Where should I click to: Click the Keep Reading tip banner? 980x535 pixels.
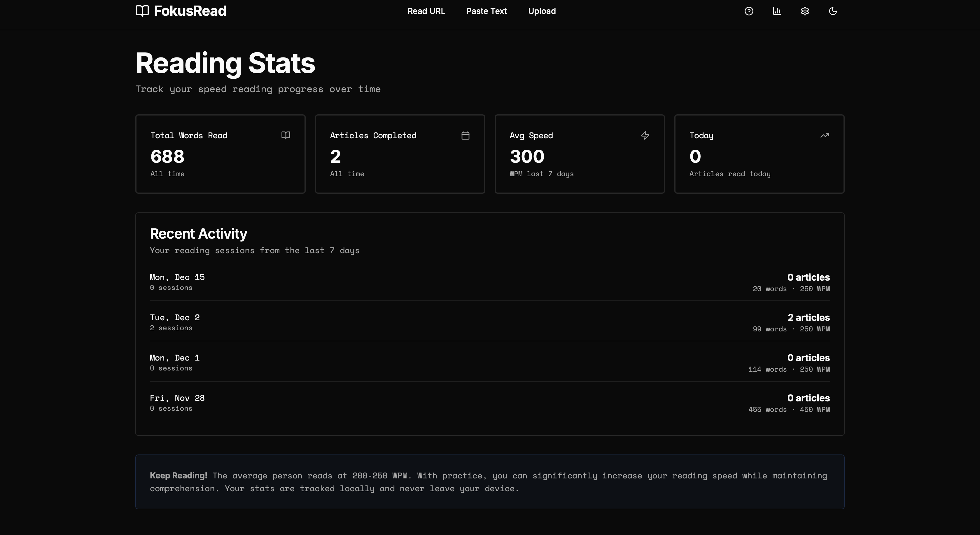tap(490, 482)
